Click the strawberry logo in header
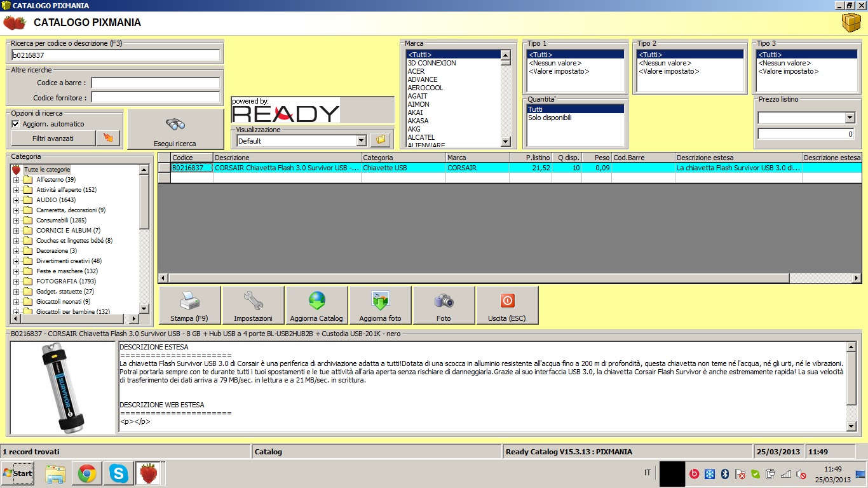 [15, 23]
